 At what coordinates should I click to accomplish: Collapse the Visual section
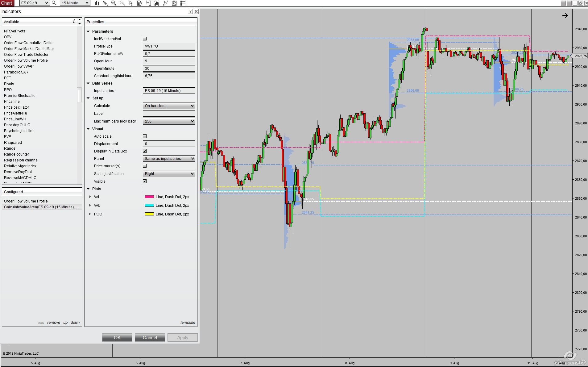click(88, 129)
